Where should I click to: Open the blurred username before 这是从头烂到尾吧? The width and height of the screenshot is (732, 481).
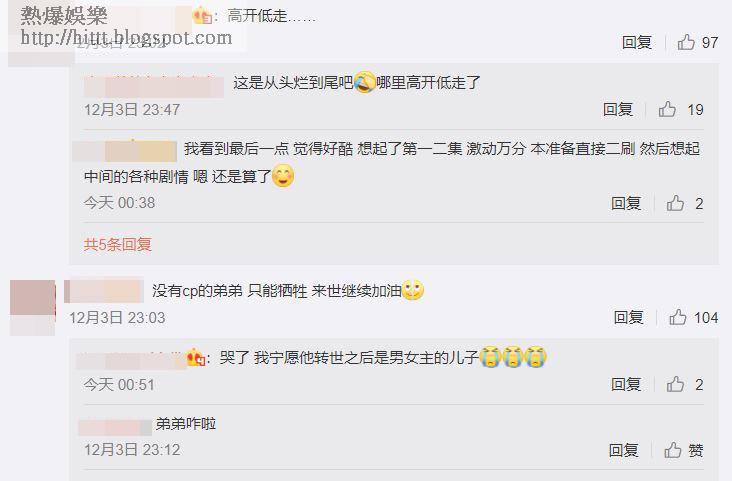coord(154,86)
